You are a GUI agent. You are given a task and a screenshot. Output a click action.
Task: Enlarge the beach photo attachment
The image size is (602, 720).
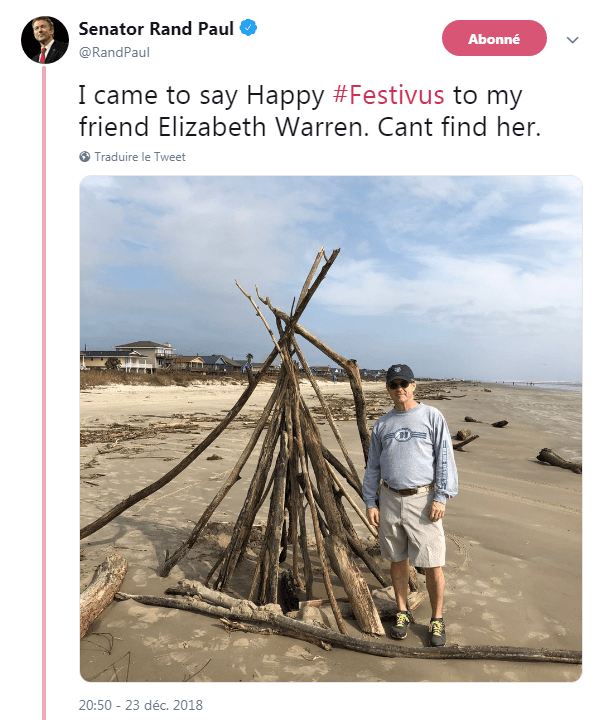point(330,428)
